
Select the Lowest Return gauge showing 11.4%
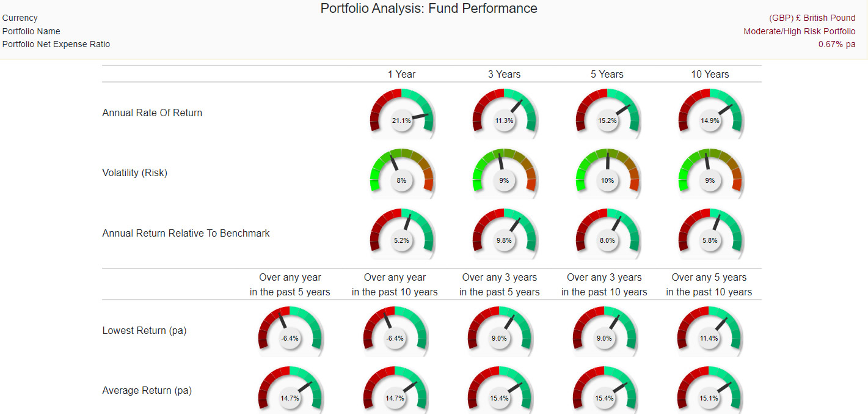709,331
